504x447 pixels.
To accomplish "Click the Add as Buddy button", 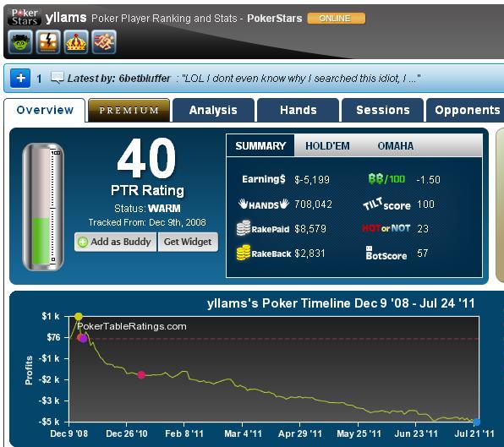I will click(115, 242).
